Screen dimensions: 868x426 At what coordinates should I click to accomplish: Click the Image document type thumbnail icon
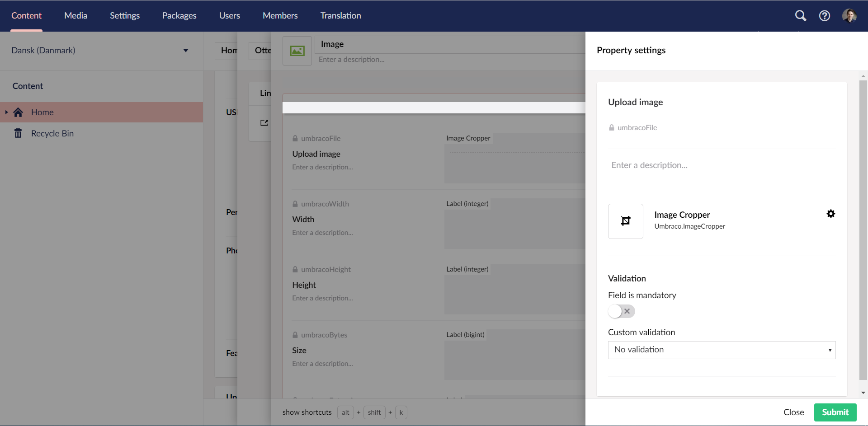click(297, 51)
